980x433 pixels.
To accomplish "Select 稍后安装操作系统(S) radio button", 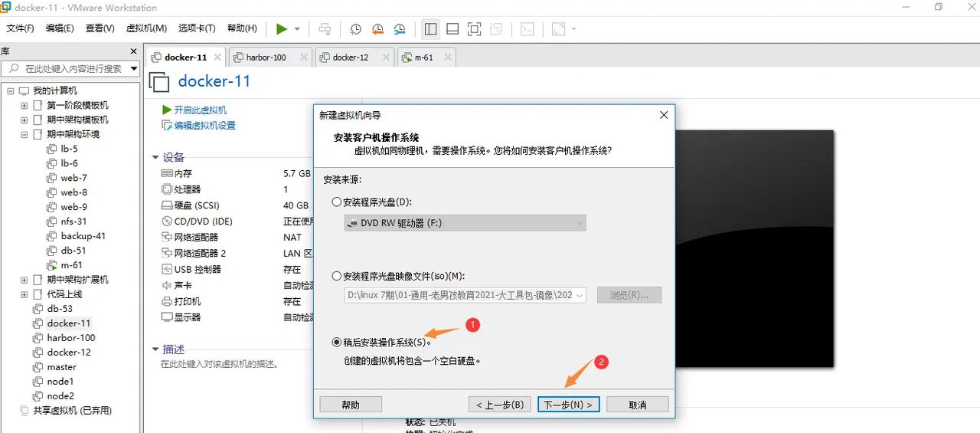I will pyautogui.click(x=337, y=343).
